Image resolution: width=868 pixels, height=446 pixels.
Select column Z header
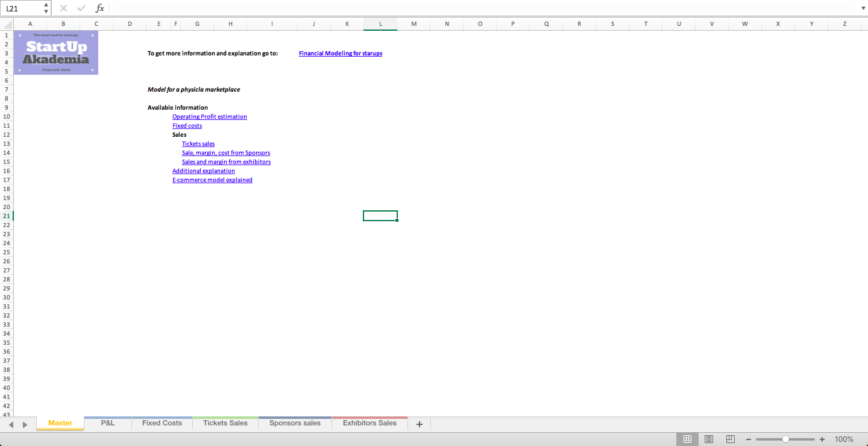coord(844,24)
